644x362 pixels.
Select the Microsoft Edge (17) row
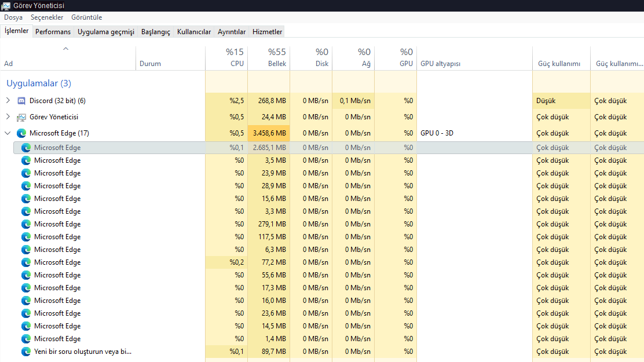pos(322,133)
